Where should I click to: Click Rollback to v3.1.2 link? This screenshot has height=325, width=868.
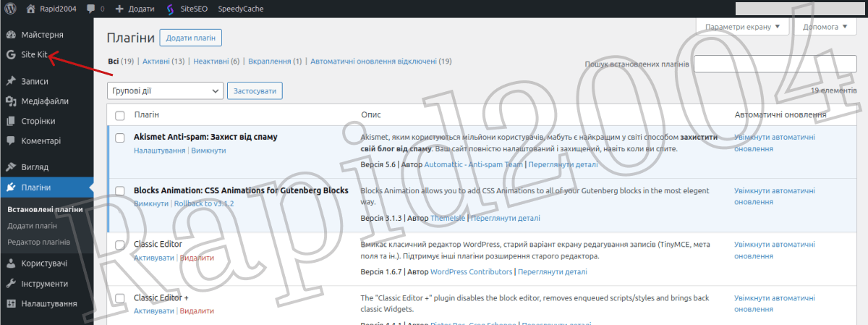coord(204,203)
